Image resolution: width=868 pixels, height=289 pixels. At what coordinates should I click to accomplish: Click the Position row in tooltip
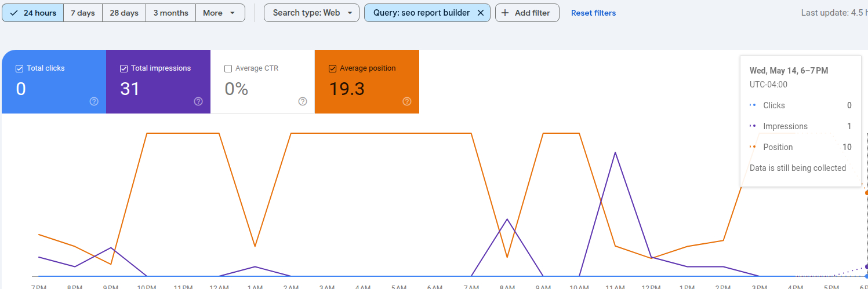(800, 147)
